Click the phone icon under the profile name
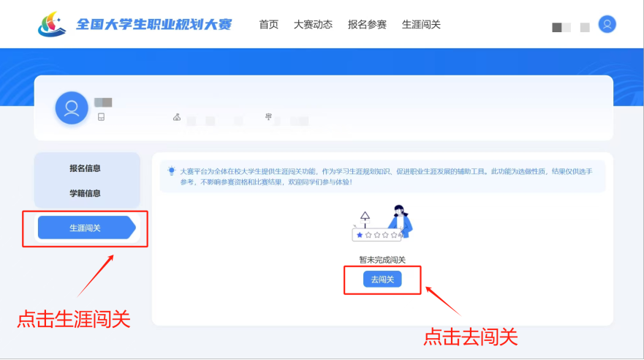 pyautogui.click(x=101, y=117)
